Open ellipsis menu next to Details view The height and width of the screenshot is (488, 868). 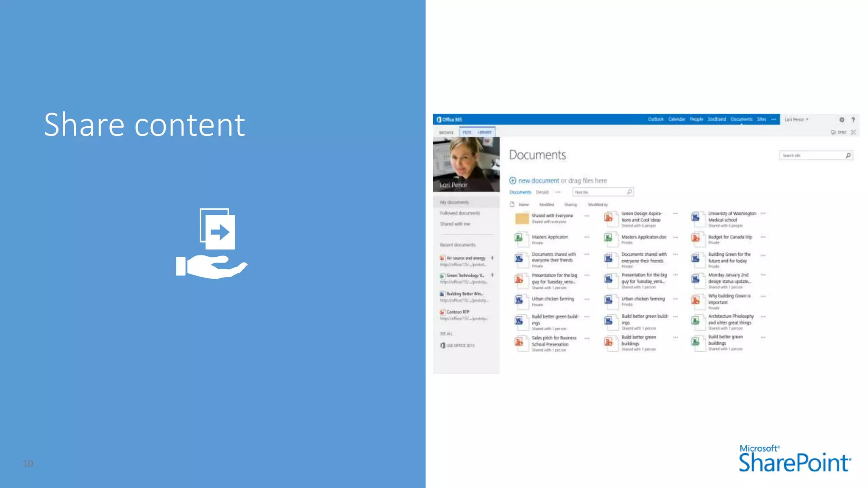(x=558, y=192)
